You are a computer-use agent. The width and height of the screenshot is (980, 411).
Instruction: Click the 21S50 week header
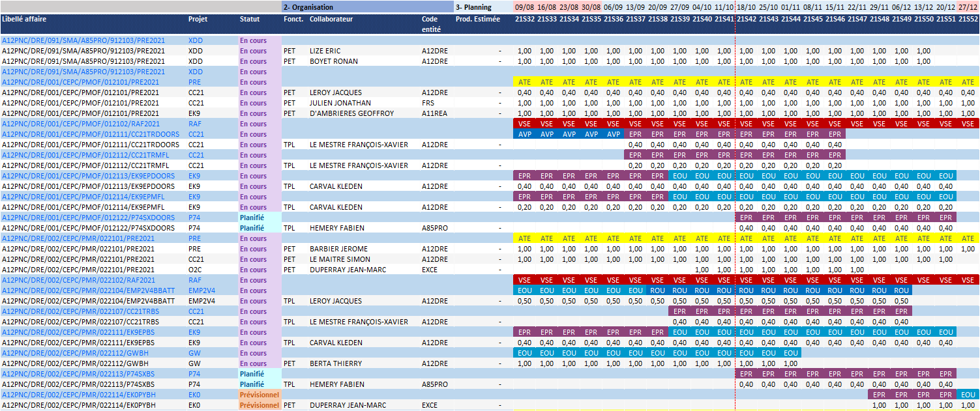tap(924, 19)
